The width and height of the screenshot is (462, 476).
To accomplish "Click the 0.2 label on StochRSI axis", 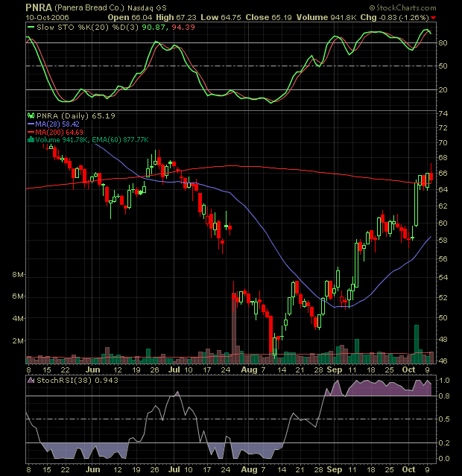I will [444, 443].
